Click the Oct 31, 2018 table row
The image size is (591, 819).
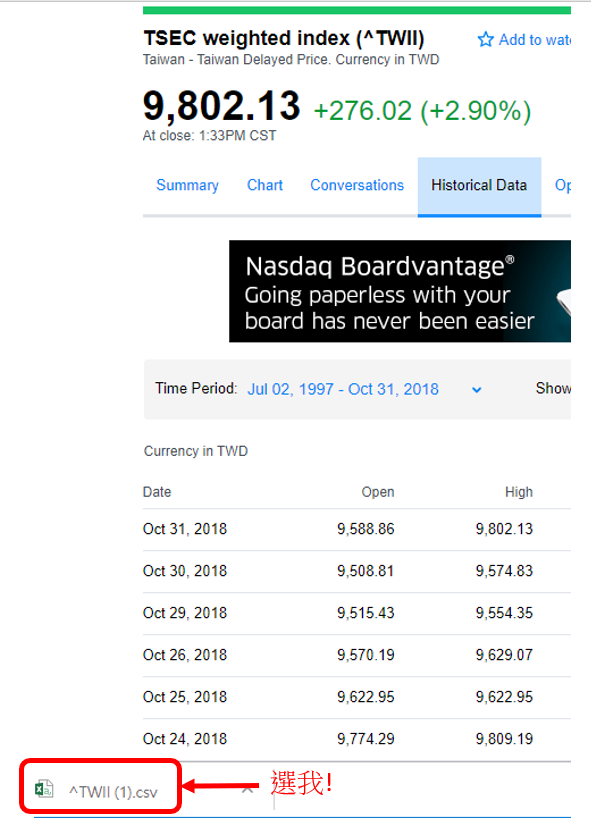[x=357, y=529]
